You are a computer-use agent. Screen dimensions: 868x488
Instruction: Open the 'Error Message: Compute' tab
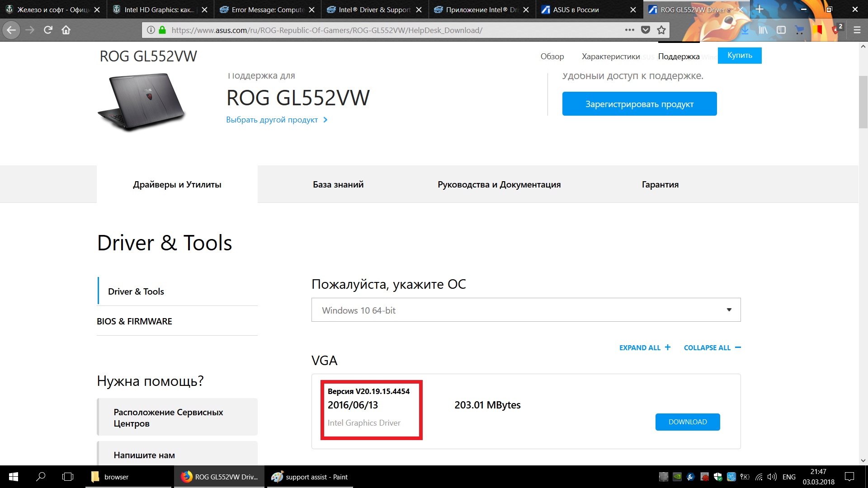click(268, 9)
